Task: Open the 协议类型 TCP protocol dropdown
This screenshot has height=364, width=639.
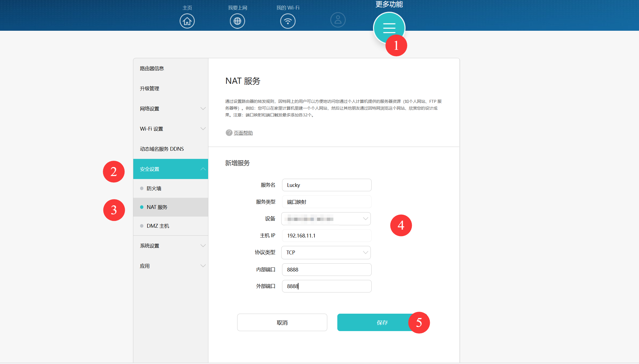Action: [326, 252]
